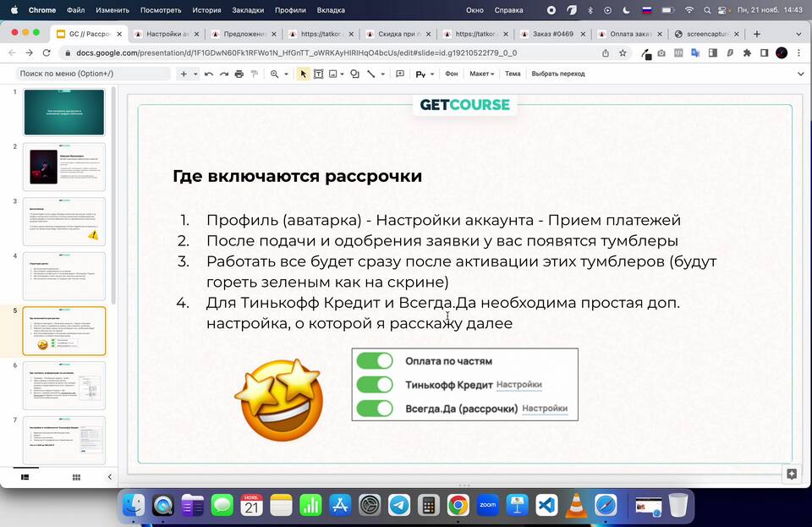The width and height of the screenshot is (812, 527).
Task: Print the presentation using the printer icon
Action: click(239, 74)
